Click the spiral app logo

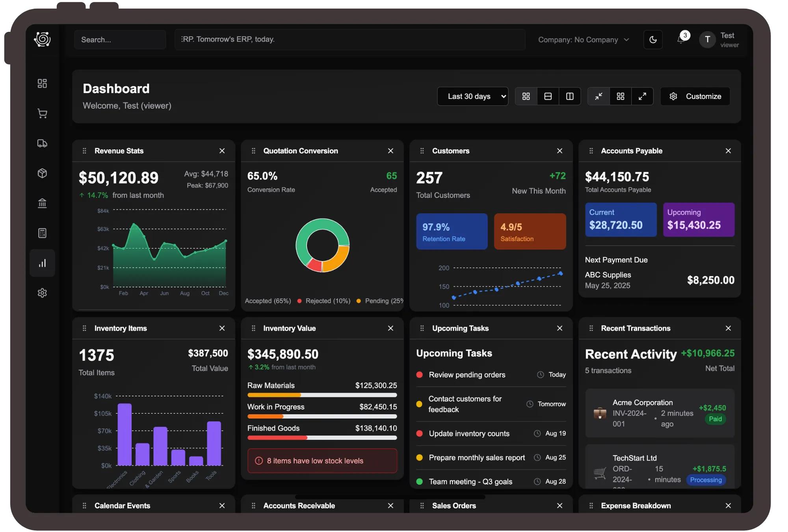click(42, 39)
